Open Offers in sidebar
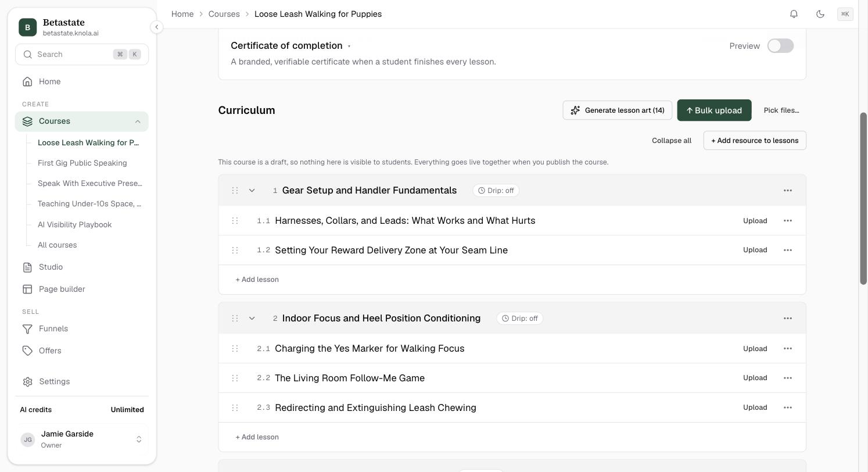Screen dimensions: 868x472 [82, 351]
